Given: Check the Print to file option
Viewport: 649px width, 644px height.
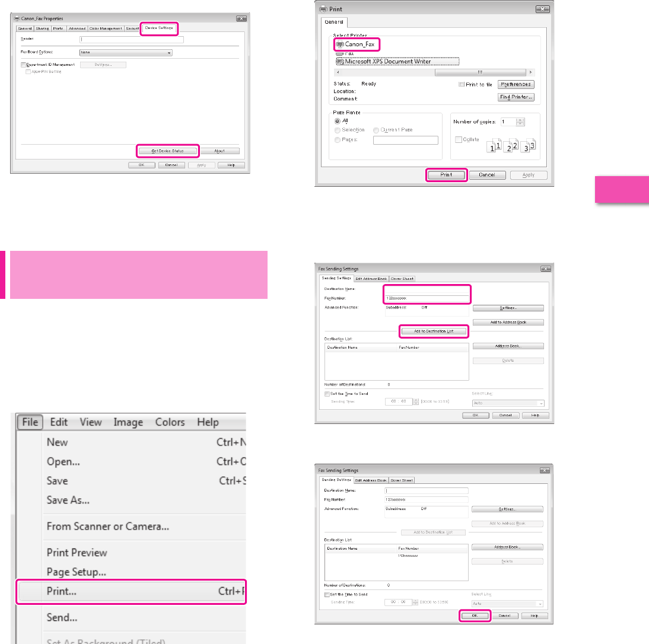Looking at the screenshot, I should click(462, 84).
